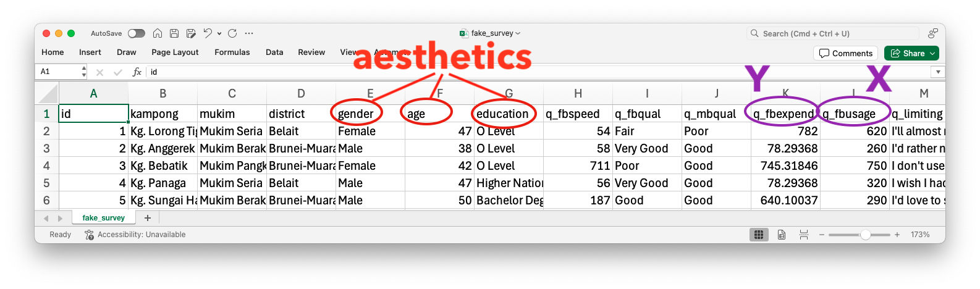Toggle the AutoSave switch
The image size is (980, 289).
(x=136, y=33)
